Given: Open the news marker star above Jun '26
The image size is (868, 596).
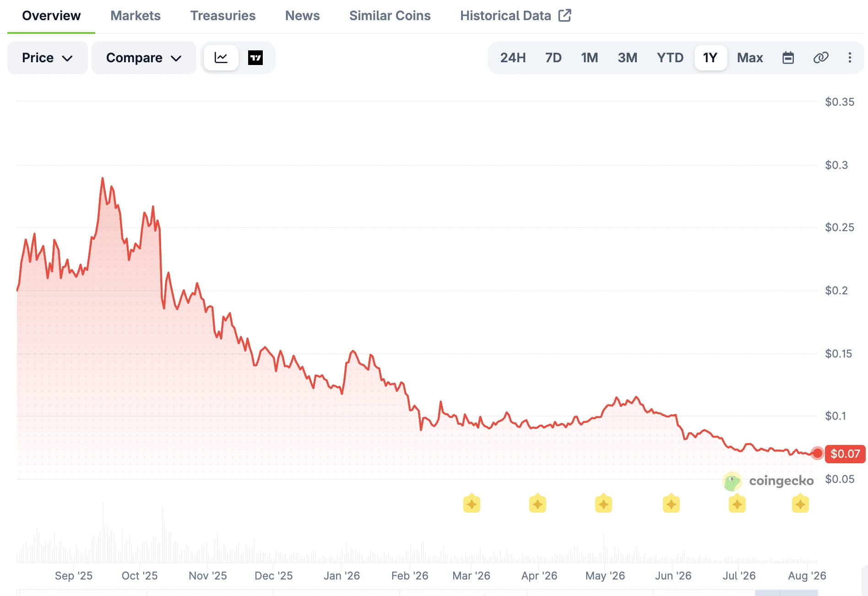Looking at the screenshot, I should pos(671,504).
